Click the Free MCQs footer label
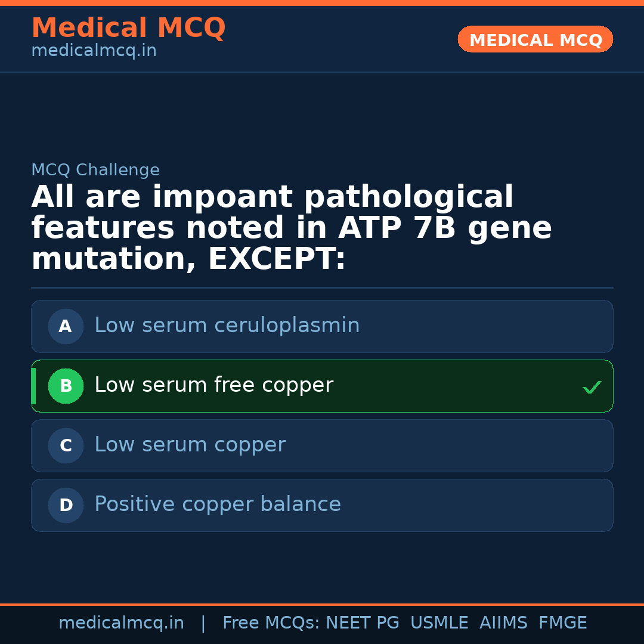The image size is (644, 644). point(271,623)
